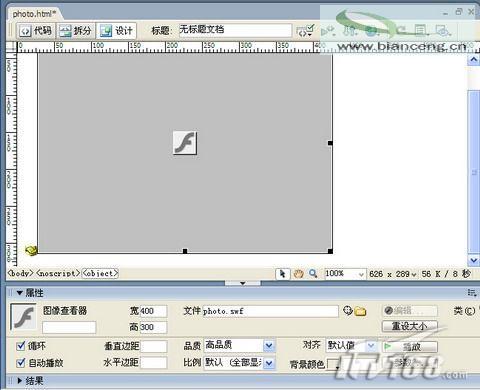Switch to Design view with 设计 button
480x390 pixels.
tap(116, 31)
